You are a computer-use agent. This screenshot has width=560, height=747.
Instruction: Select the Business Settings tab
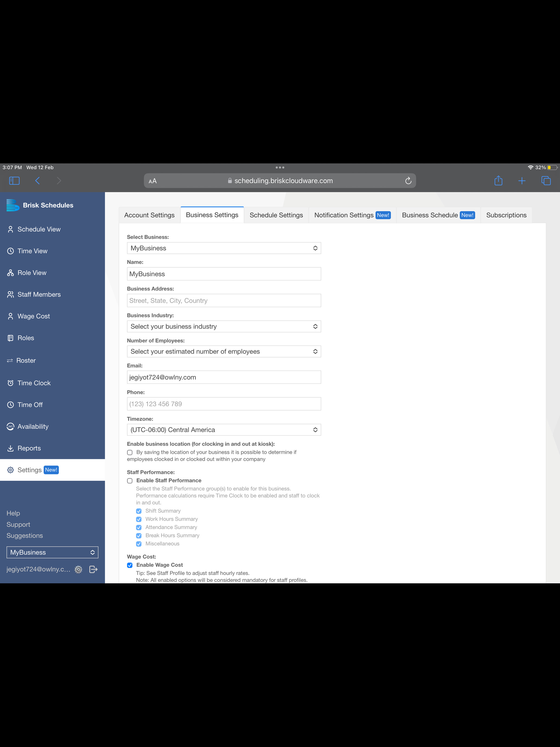pyautogui.click(x=212, y=215)
